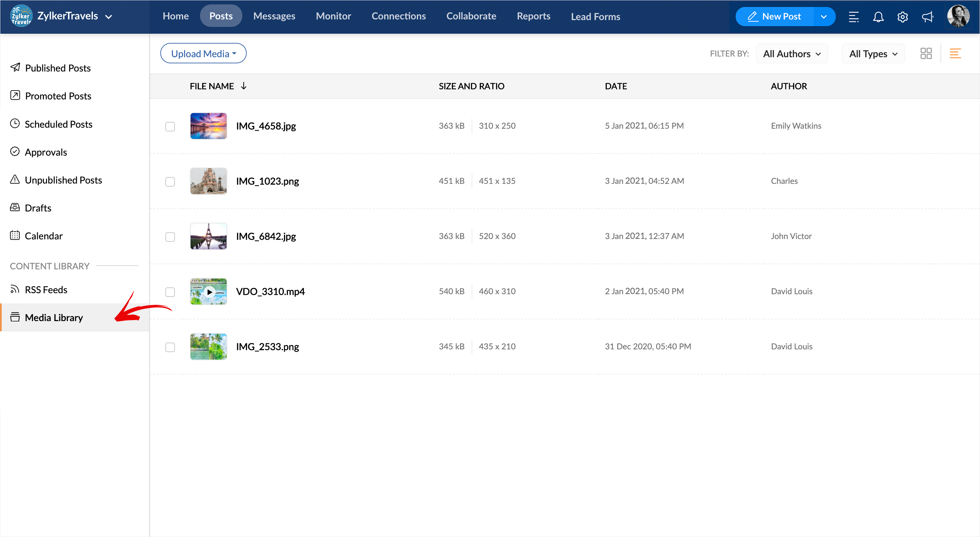Screen dimensions: 980x537
Task: Tick the VDO_3310.mp4 checkbox
Action: [170, 292]
